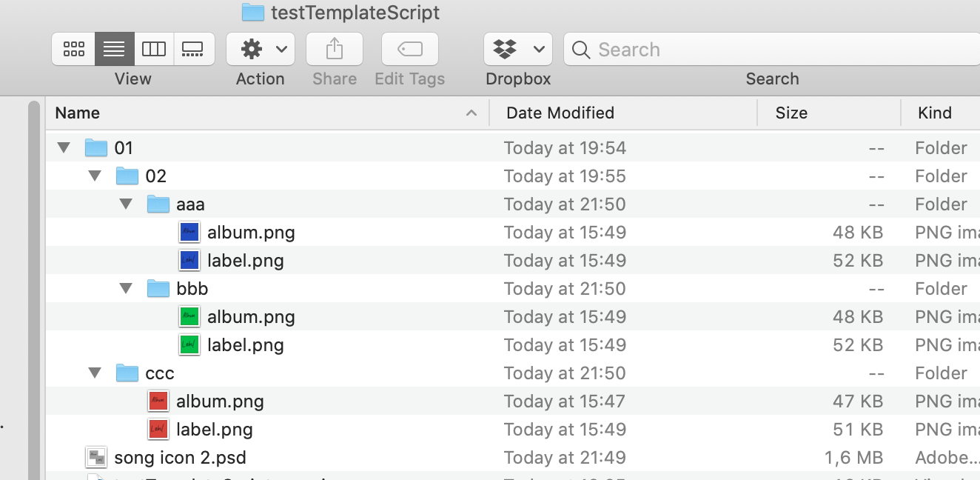This screenshot has width=980, height=480.
Task: Open the Dropbox toolbar dropdown
Action: 517,50
